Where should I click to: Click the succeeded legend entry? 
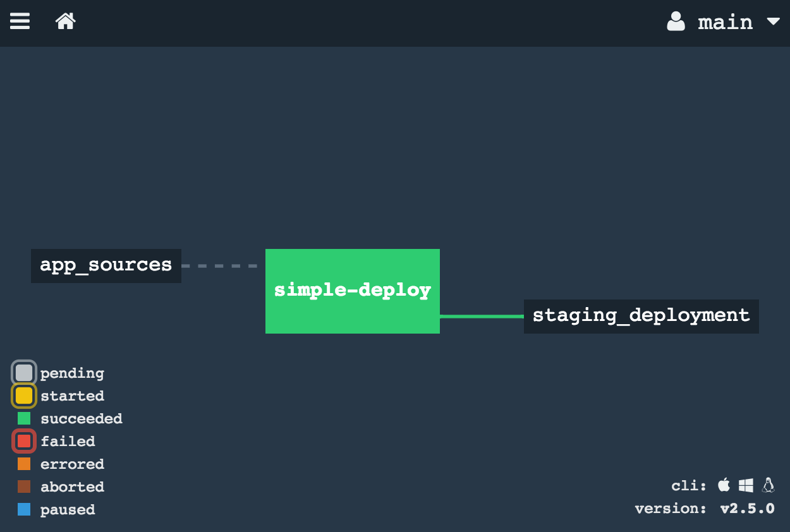tap(82, 418)
